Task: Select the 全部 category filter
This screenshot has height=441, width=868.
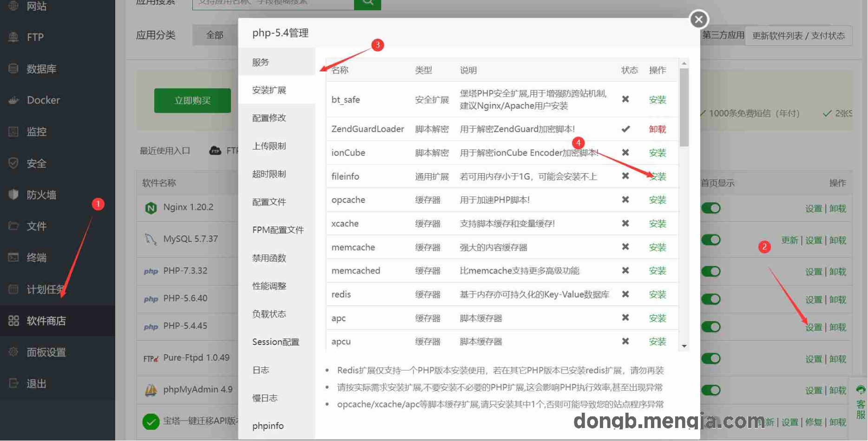Action: tap(215, 35)
